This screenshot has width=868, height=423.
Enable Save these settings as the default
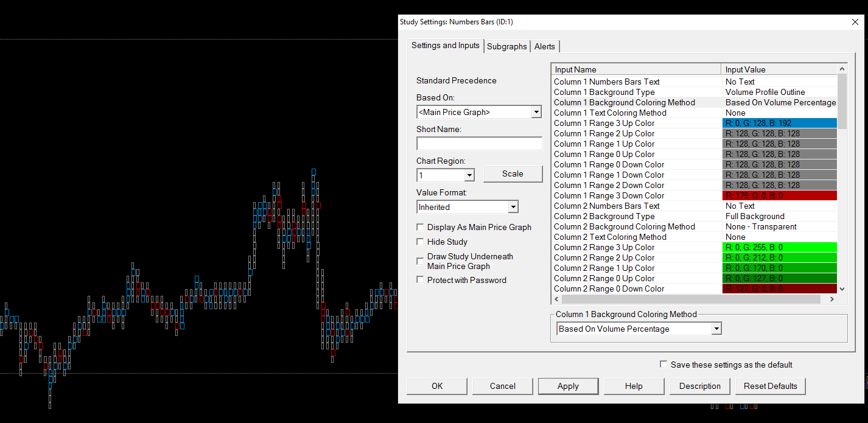(x=663, y=365)
